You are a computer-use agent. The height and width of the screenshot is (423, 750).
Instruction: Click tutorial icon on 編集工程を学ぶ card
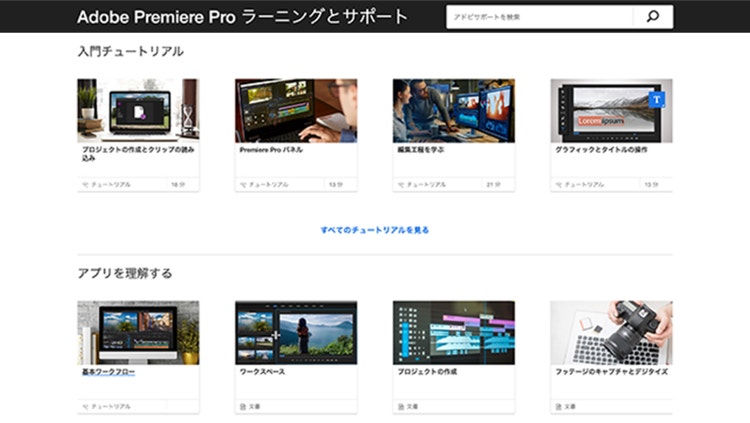point(401,185)
